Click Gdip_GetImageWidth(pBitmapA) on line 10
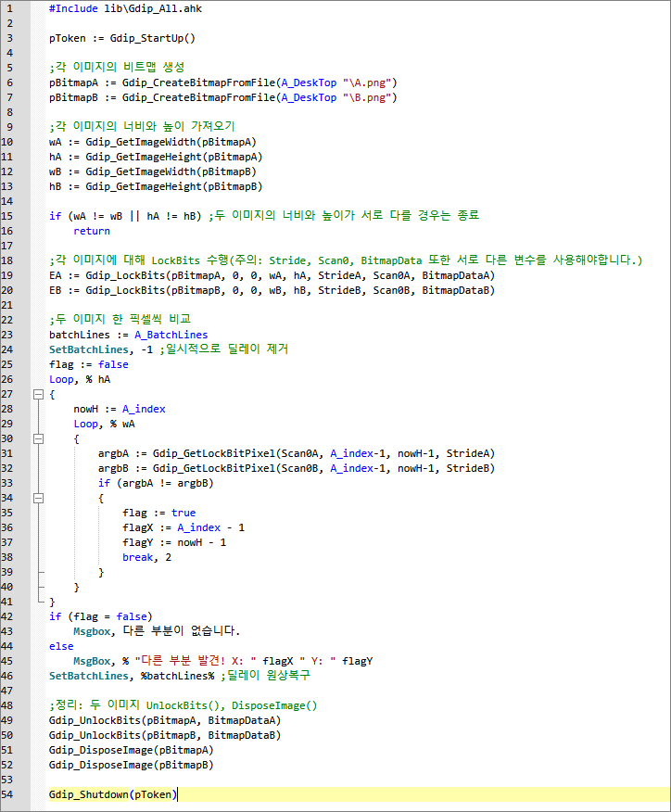 click(171, 143)
